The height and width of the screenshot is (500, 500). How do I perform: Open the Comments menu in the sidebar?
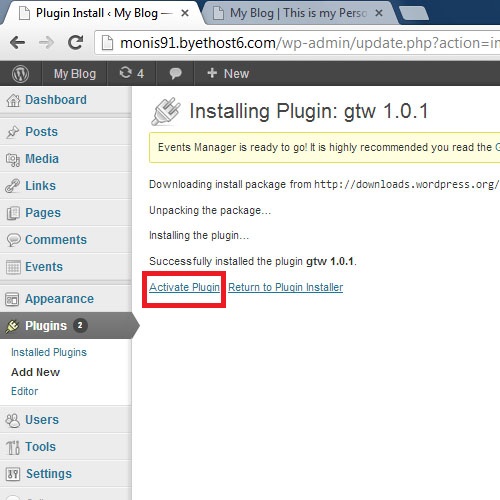(x=56, y=240)
